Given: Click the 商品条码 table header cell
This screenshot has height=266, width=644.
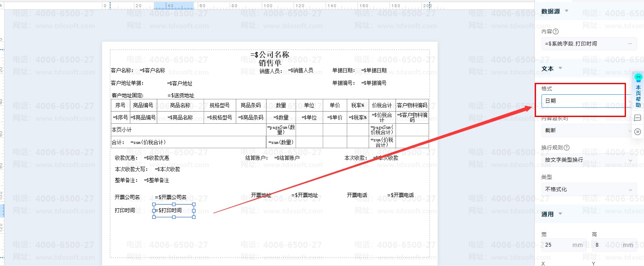Looking at the screenshot, I should [x=251, y=105].
